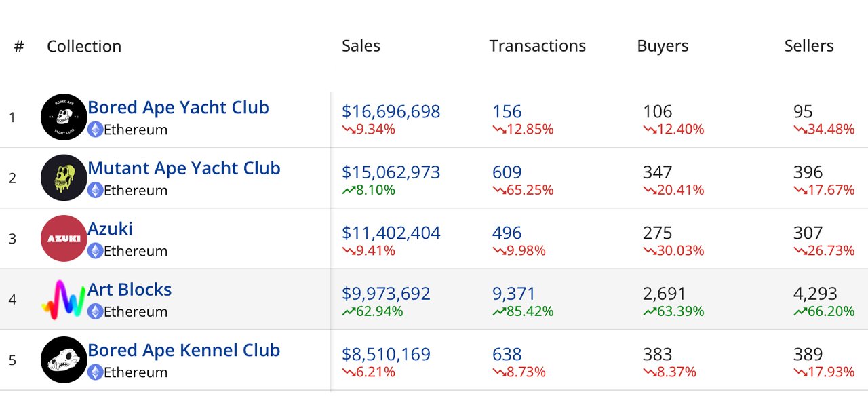Open the Bored Ape Yacht Club collection link
The image size is (868, 407).
click(178, 107)
